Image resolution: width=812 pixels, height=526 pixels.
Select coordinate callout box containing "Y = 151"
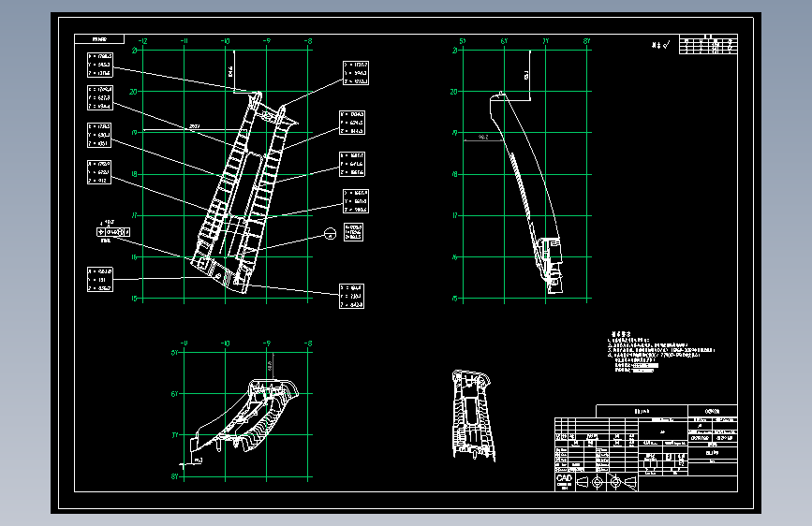point(100,280)
